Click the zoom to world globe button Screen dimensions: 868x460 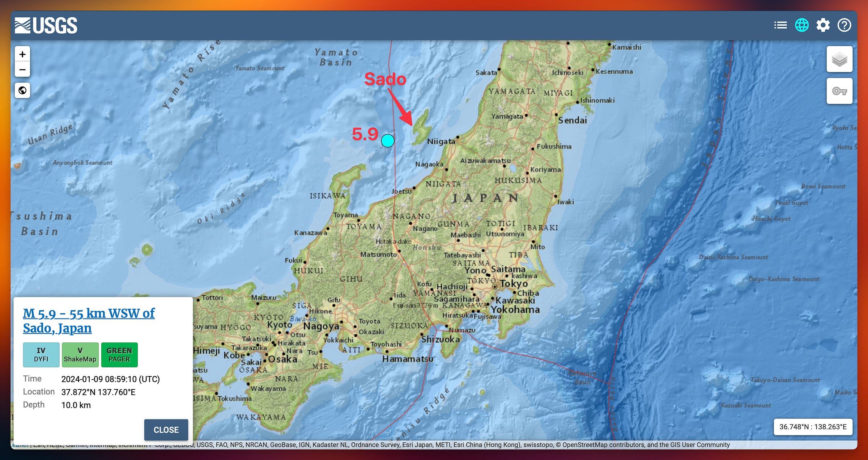(22, 90)
